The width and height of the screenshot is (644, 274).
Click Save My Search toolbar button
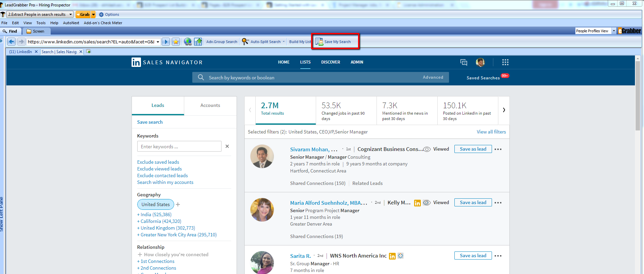coord(333,42)
